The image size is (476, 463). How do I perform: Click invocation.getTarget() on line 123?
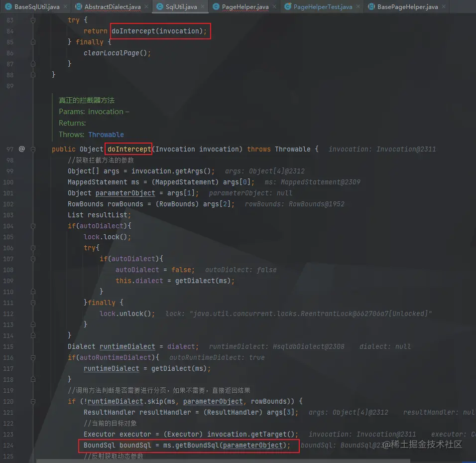(x=251, y=434)
